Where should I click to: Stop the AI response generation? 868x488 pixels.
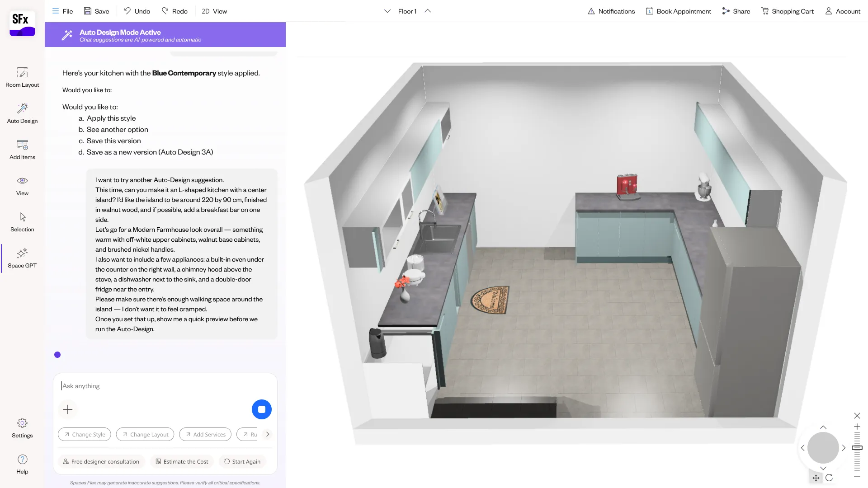tap(261, 409)
